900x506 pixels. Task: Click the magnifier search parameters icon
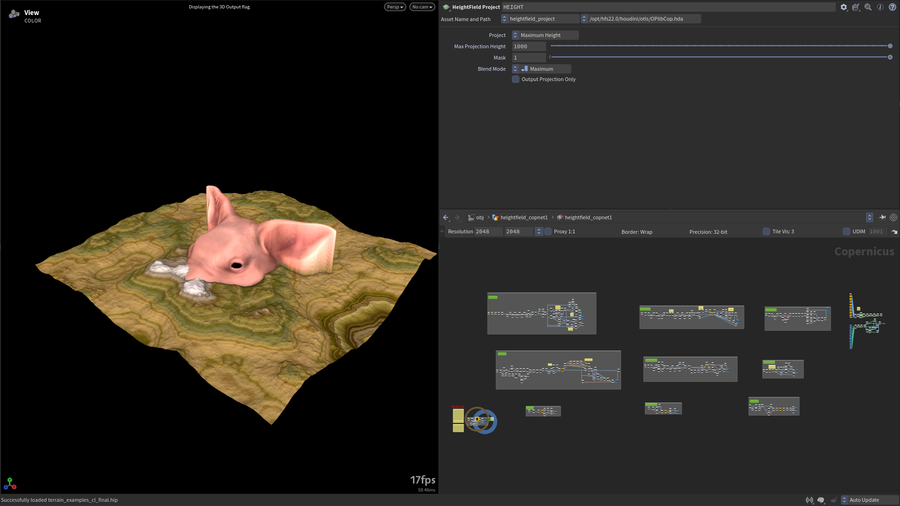point(868,7)
